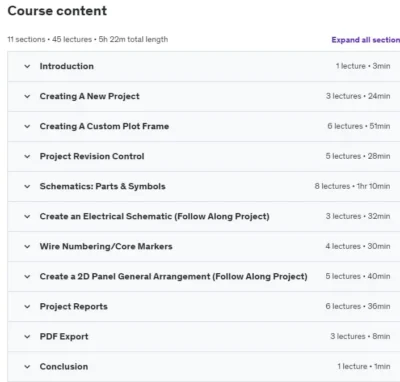Open the PDF Export section title
This screenshot has height=382, width=400.
pos(64,336)
